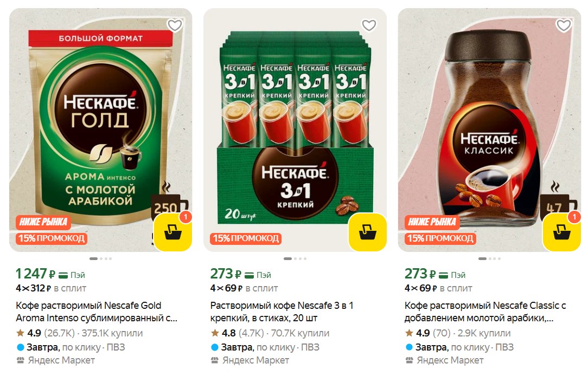Click cart icon on Nescafe Classic card
The image size is (588, 376).
[x=562, y=232]
